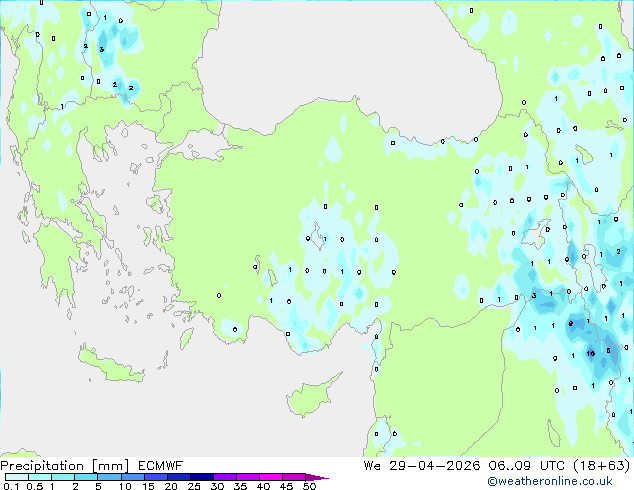Click the legend label '0.5'

pyautogui.click(x=35, y=486)
